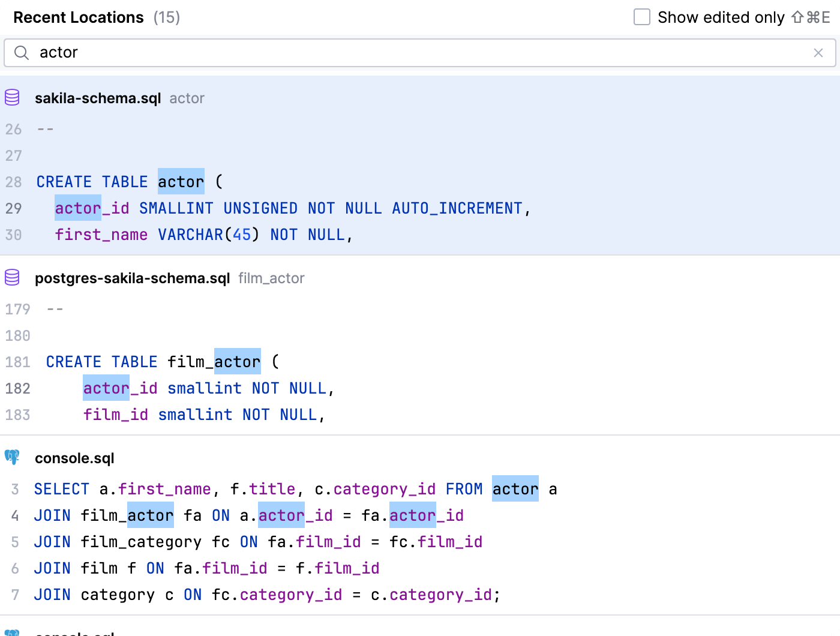Select CREATE TABLE film_actor line 181

(163, 362)
